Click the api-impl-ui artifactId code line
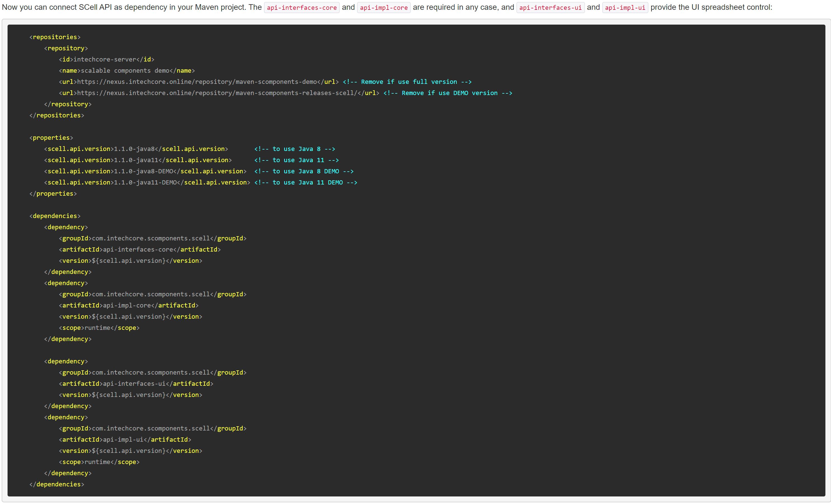Image resolution: width=831 pixels, height=504 pixels. click(125, 440)
